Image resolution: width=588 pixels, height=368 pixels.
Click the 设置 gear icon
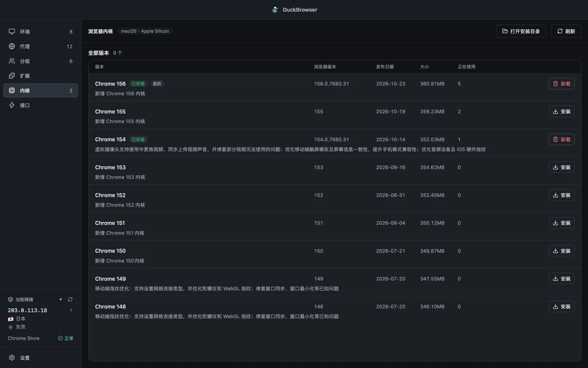pos(12,358)
